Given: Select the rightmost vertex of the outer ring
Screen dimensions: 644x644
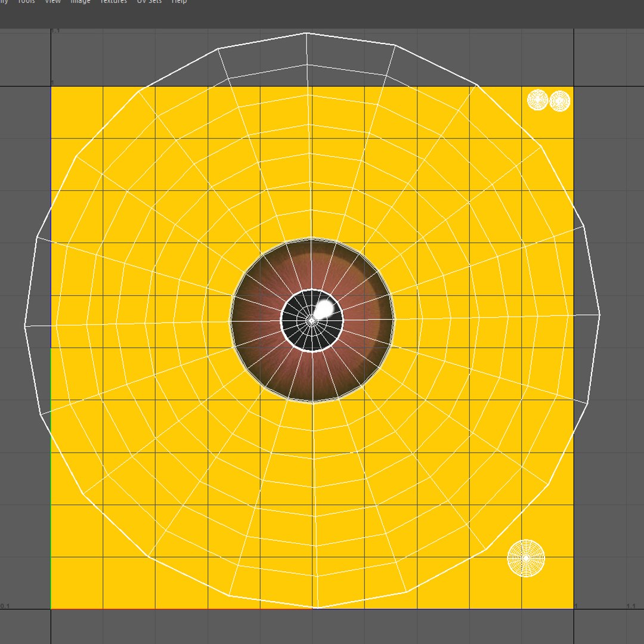Looking at the screenshot, I should [x=600, y=315].
